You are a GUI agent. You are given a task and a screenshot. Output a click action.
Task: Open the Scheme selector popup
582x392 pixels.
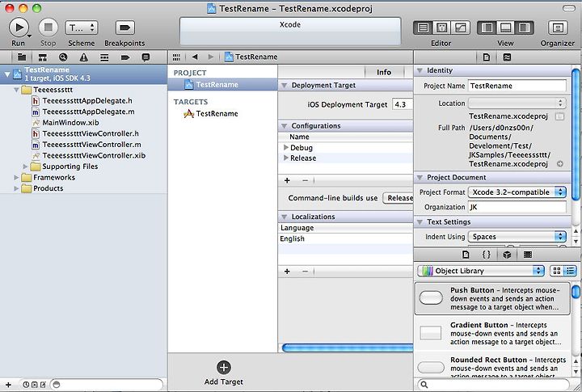[x=82, y=27]
